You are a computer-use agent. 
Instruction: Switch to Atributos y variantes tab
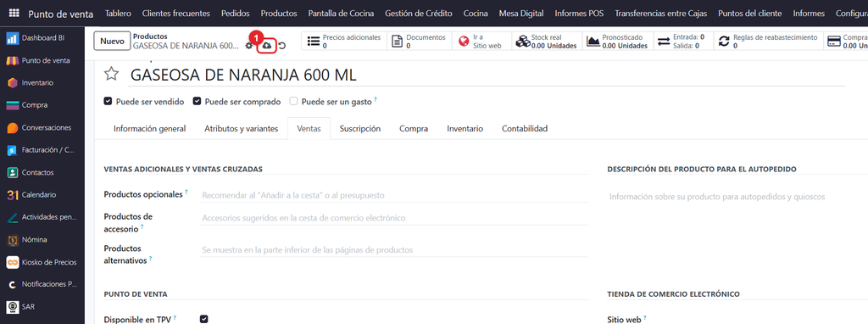coord(242,128)
